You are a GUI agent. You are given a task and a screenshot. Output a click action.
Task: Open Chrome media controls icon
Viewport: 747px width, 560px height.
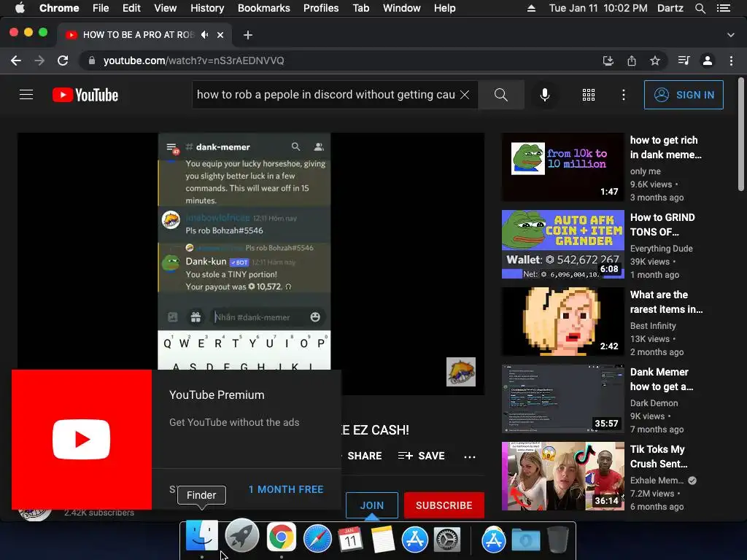click(x=684, y=61)
